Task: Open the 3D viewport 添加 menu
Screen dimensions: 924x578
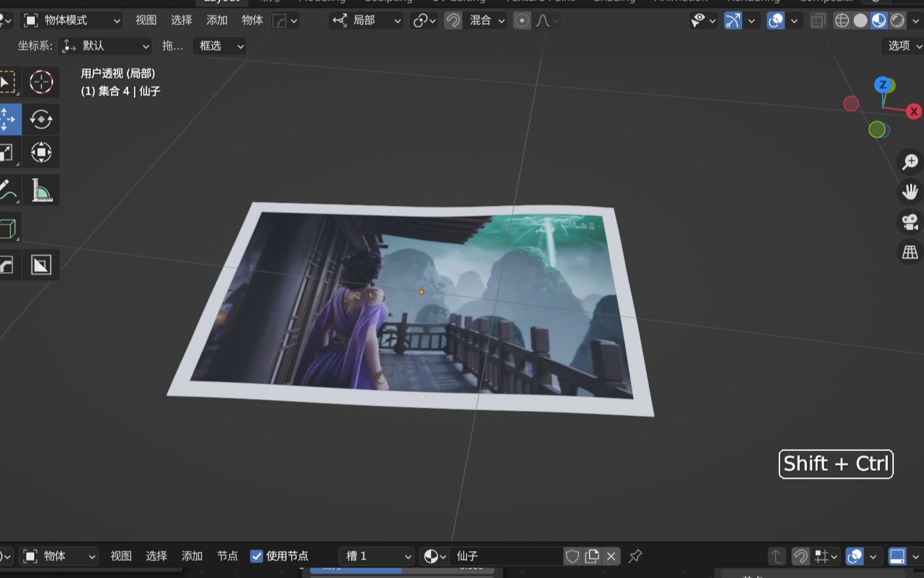Action: [x=217, y=20]
